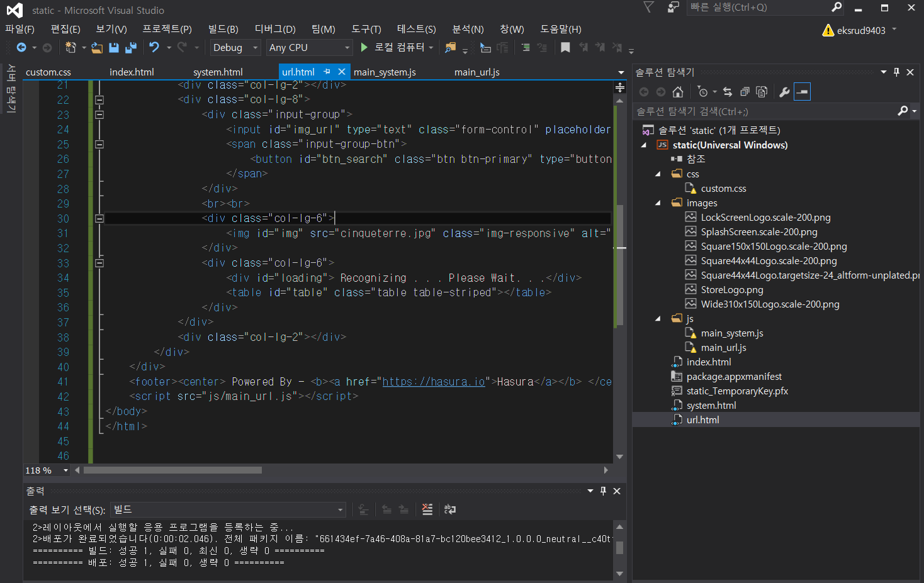Screen dimensions: 924x583
Task: Toggle a bookmark on current line
Action: 565,47
